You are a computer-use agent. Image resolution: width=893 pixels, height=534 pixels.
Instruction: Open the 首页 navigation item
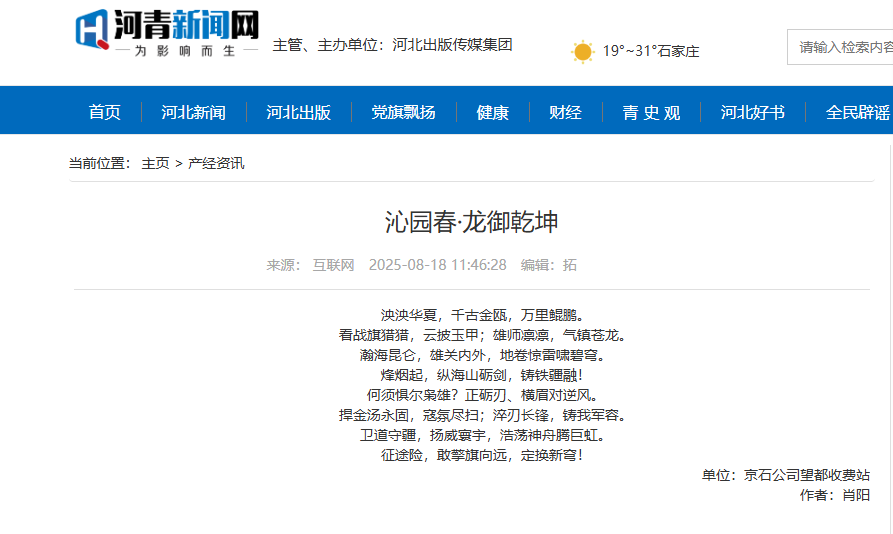click(x=105, y=112)
